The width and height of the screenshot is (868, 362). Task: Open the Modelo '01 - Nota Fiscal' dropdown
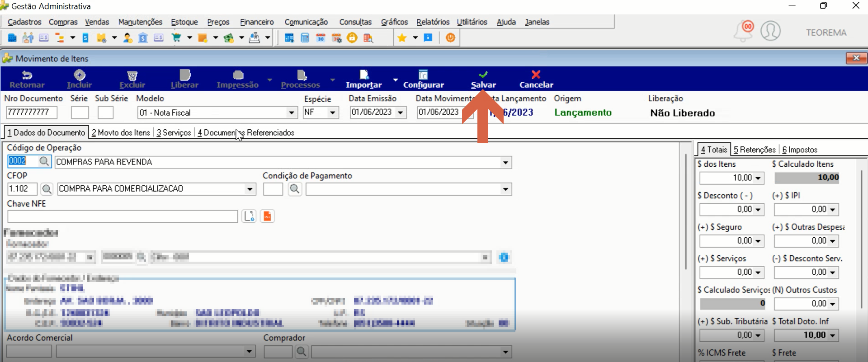292,113
